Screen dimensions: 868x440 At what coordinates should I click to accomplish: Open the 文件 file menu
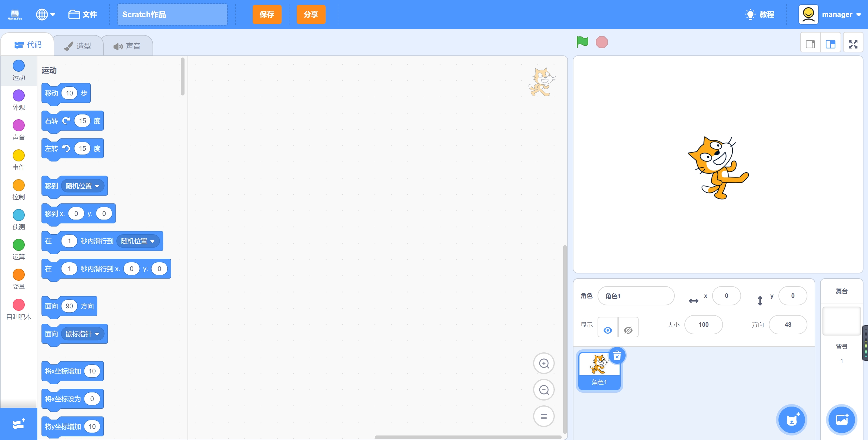pos(83,14)
